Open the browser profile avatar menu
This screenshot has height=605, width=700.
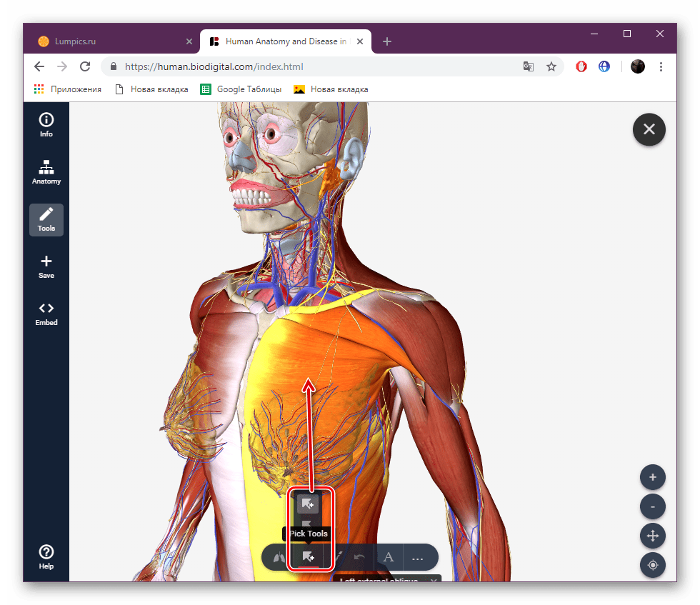(636, 66)
